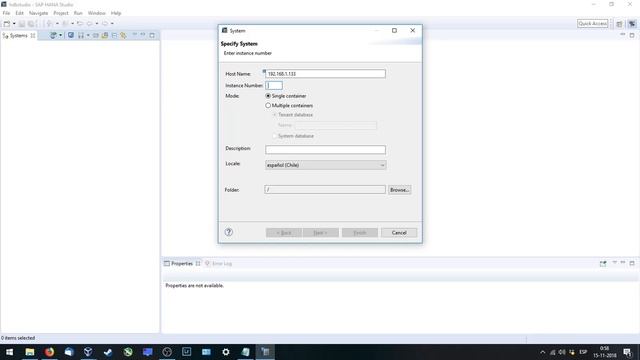Open Windows Settings gear in taskbar

coord(226,352)
